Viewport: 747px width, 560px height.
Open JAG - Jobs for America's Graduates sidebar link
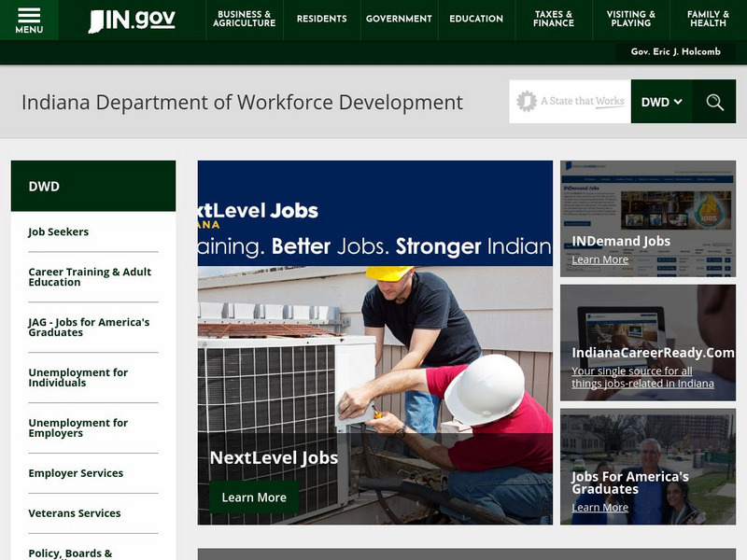coord(89,328)
